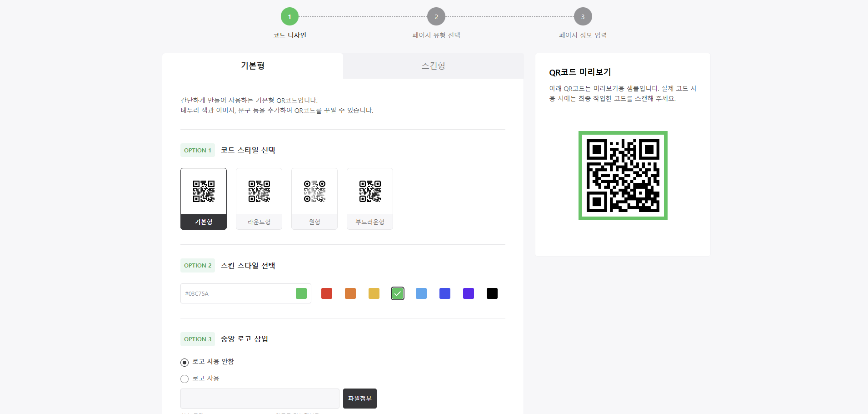Click the 파일첨부 button
868x414 pixels.
coord(360,399)
